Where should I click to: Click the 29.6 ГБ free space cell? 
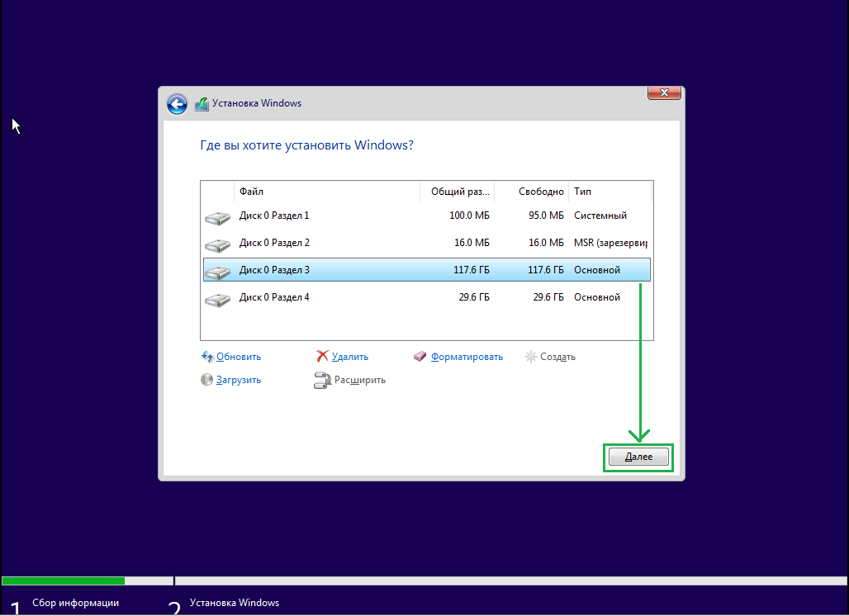tap(548, 297)
